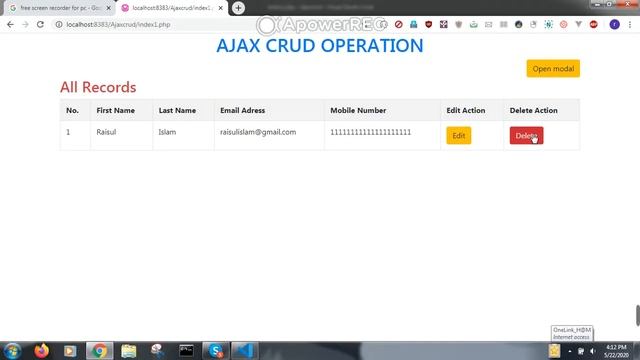Click the dark grid pattern extension icon

(x=444, y=24)
